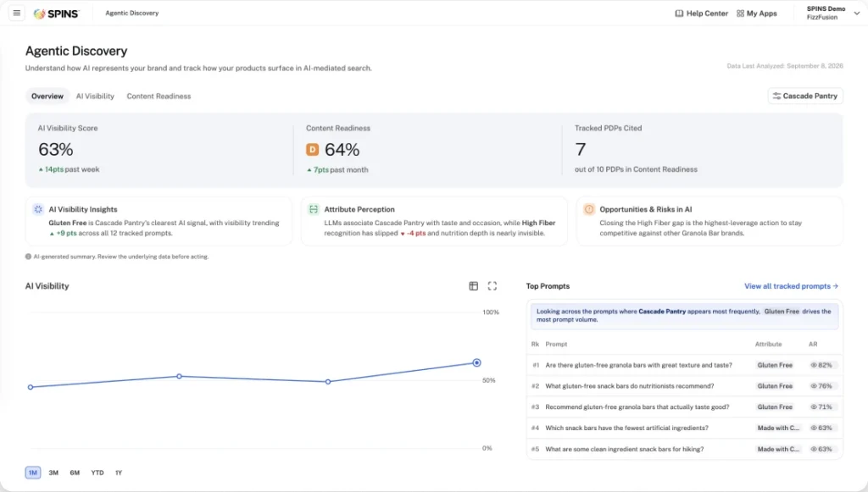The width and height of the screenshot is (868, 492).
Task: Switch to the AI Visibility tab
Action: 95,97
